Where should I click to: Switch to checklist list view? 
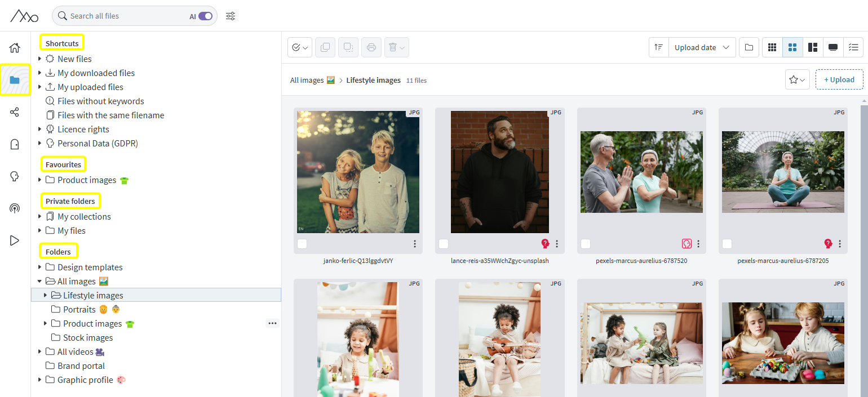[853, 48]
